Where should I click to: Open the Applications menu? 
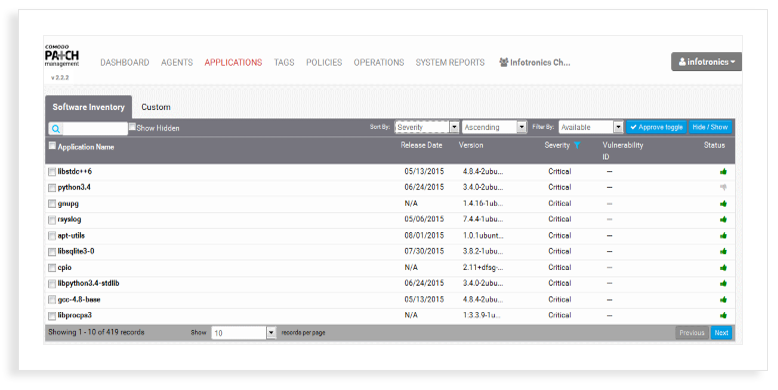click(233, 63)
